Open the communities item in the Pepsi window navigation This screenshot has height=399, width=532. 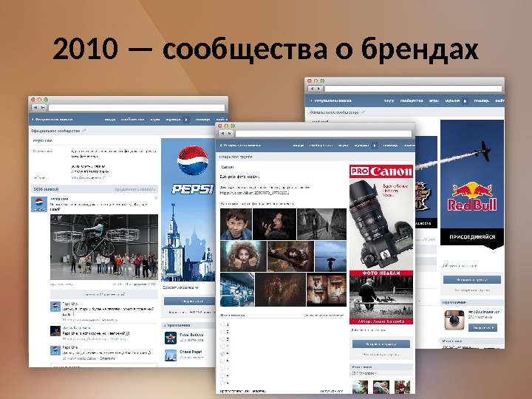(x=132, y=120)
